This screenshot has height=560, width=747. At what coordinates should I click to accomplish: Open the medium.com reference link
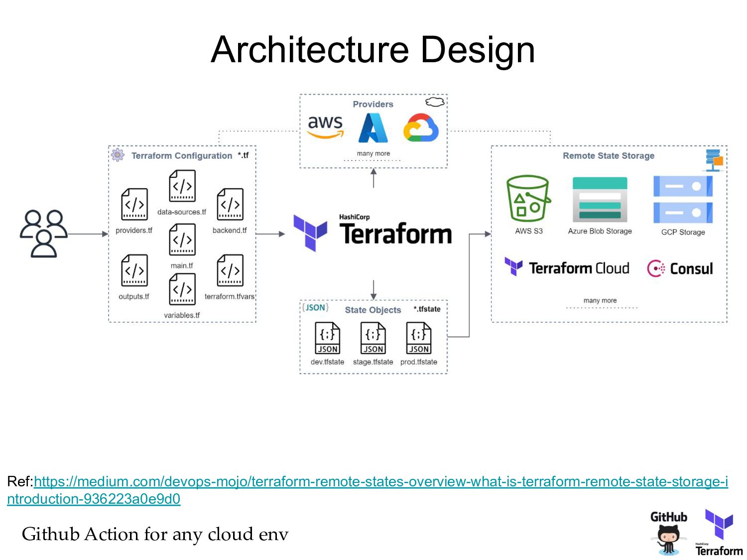[x=368, y=490]
